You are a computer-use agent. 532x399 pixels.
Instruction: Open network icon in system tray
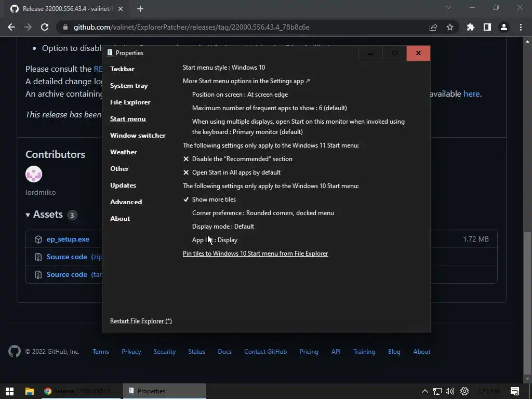click(437, 391)
